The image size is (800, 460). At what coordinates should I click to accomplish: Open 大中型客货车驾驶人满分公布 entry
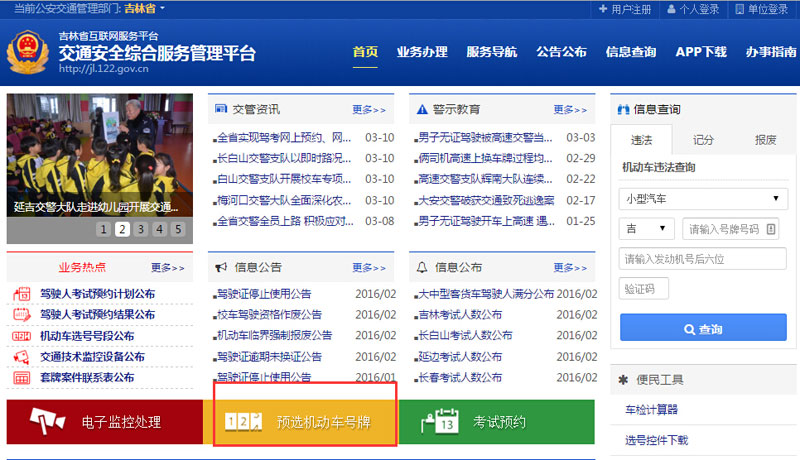[486, 294]
